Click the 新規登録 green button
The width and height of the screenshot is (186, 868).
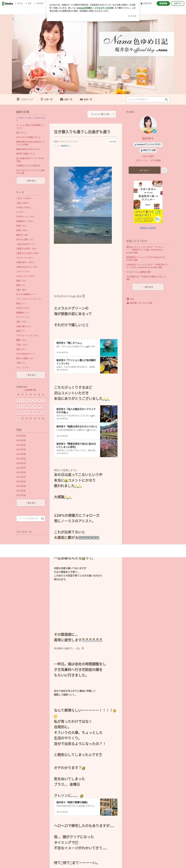coord(163,3)
